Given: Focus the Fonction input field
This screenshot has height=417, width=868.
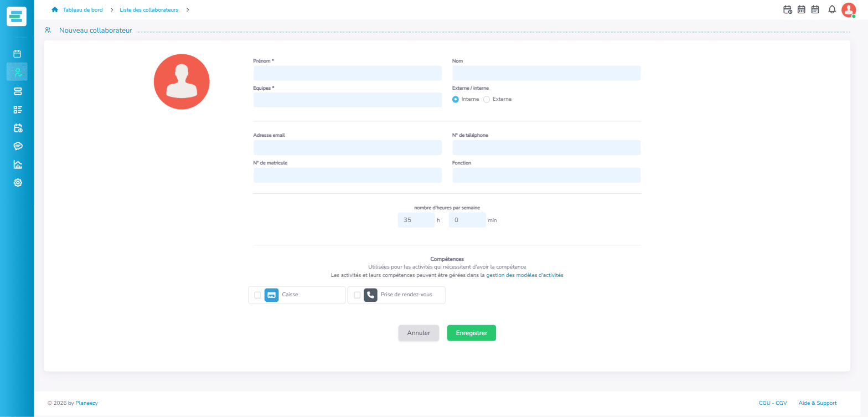Looking at the screenshot, I should coord(546,175).
